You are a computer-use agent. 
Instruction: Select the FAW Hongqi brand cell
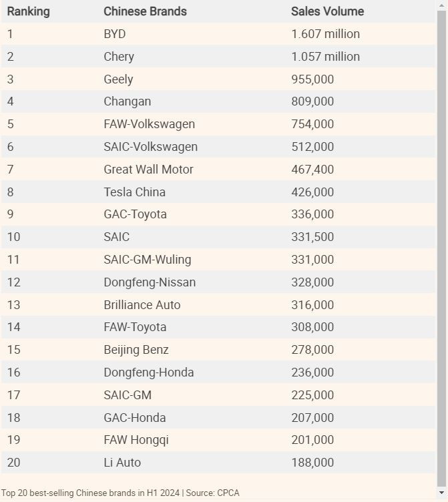coord(136,440)
